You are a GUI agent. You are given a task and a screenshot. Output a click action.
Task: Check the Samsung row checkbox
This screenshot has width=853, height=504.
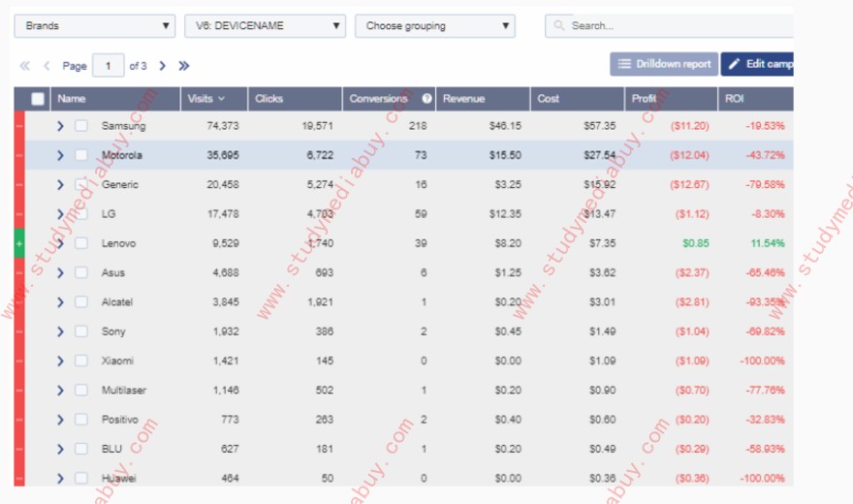click(81, 126)
